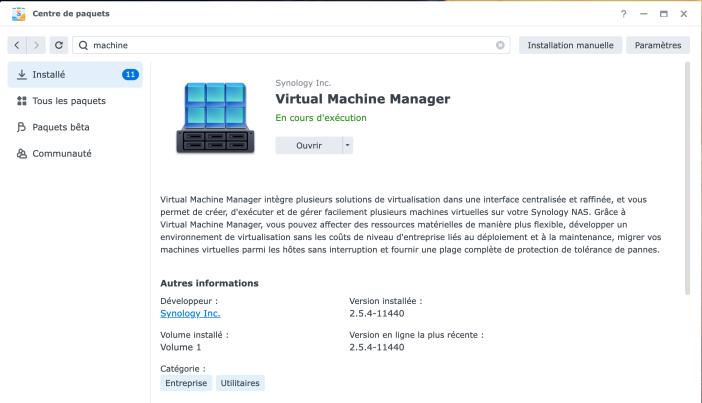Click the vertical scrollbar of details pane
Viewport: 702px width, 403px height.
687,179
